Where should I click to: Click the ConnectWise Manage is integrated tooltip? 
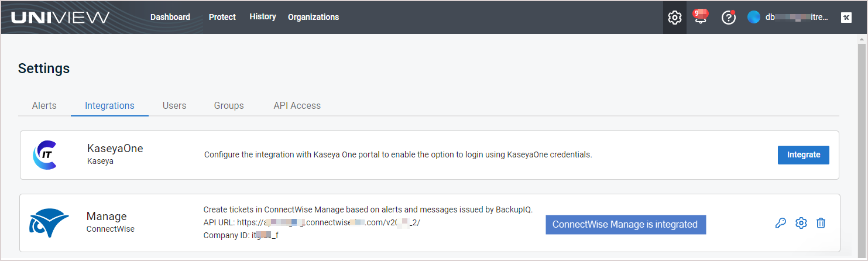click(626, 225)
